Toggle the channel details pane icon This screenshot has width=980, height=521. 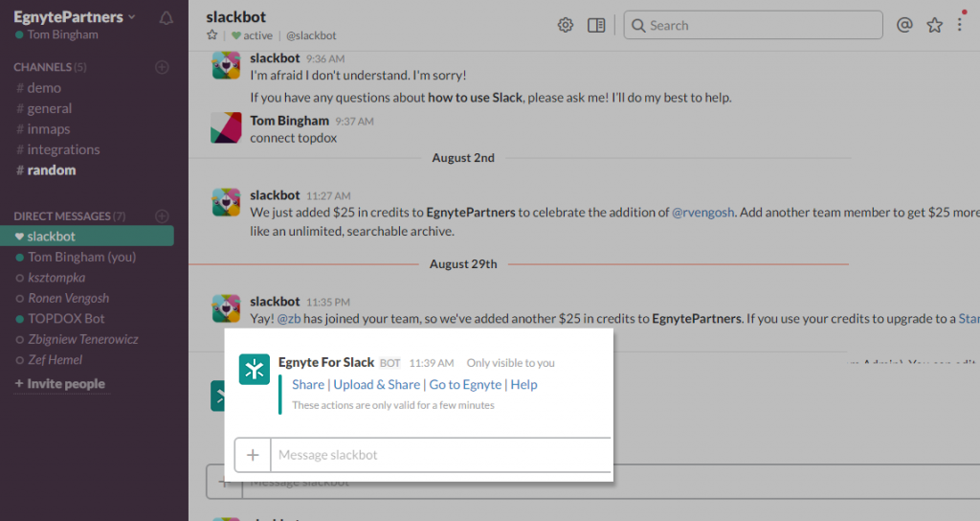tap(596, 26)
